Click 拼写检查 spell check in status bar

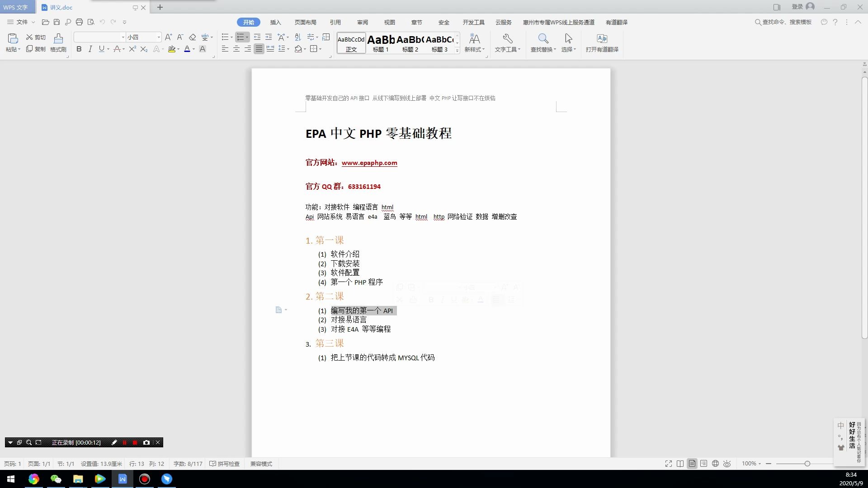click(x=225, y=464)
